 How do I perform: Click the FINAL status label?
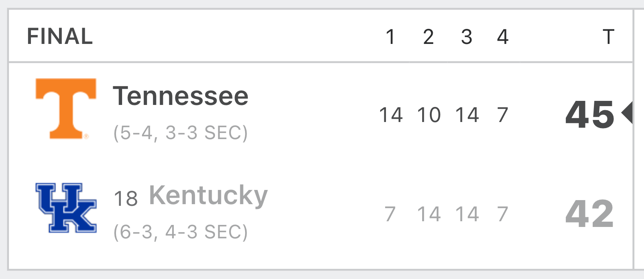[60, 37]
